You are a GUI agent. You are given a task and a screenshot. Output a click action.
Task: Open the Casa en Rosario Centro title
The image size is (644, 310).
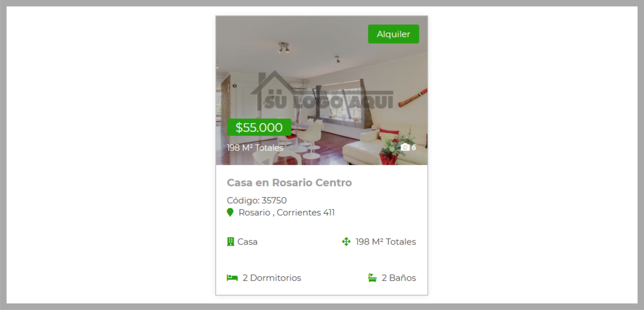(x=289, y=183)
